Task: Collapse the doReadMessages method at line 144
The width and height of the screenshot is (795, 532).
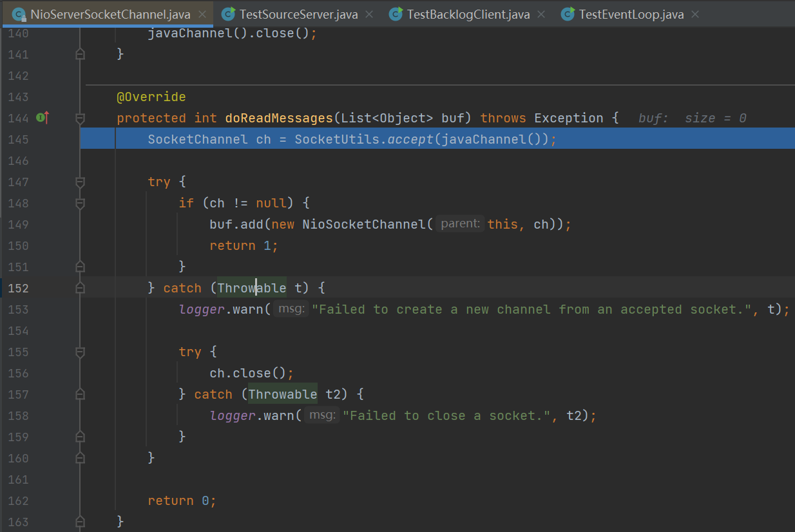Action: (80, 118)
